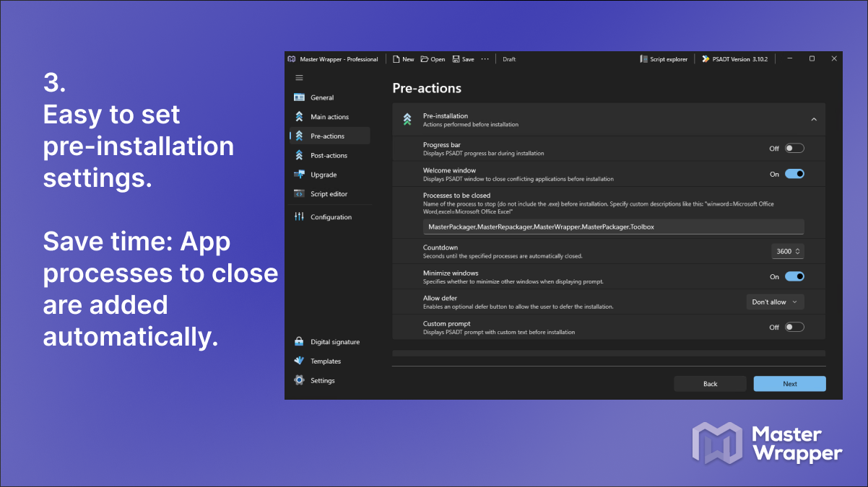Click the Processes to be closed field
The image size is (868, 487).
613,227
